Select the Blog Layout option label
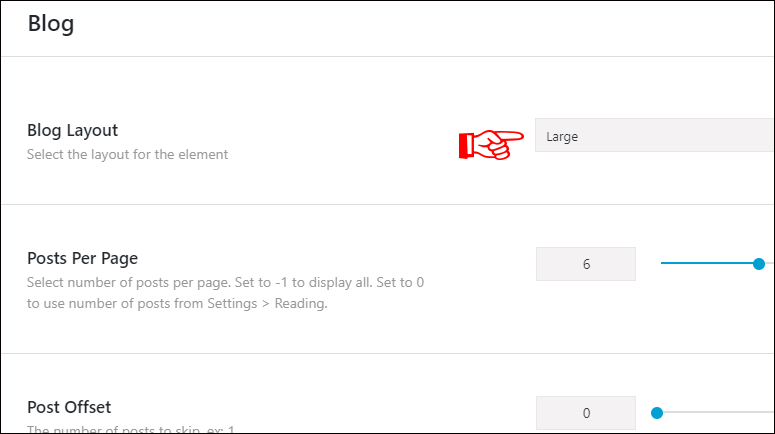The image size is (775, 434). click(x=73, y=130)
